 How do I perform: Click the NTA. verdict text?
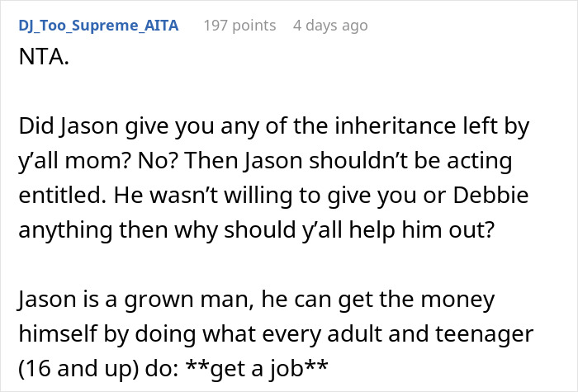[44, 57]
